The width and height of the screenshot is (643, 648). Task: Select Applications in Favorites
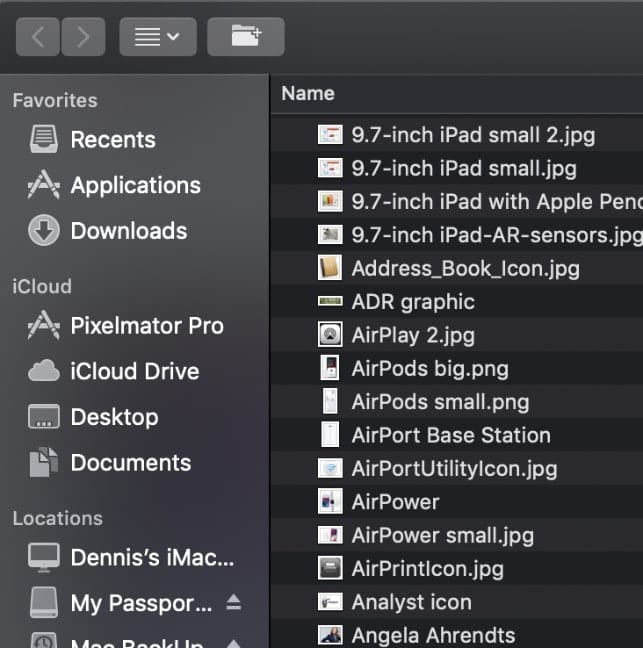click(135, 185)
